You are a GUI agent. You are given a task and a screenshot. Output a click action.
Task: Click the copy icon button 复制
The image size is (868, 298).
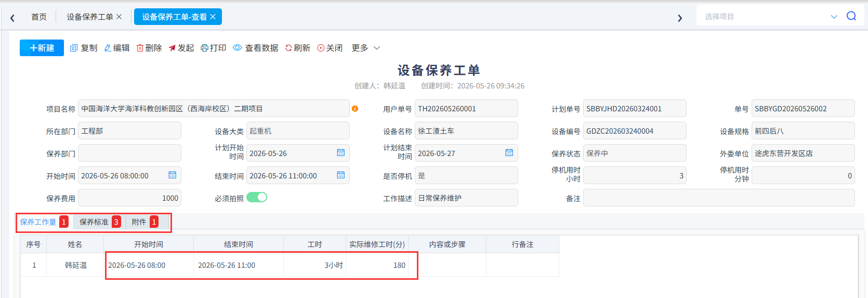(84, 48)
